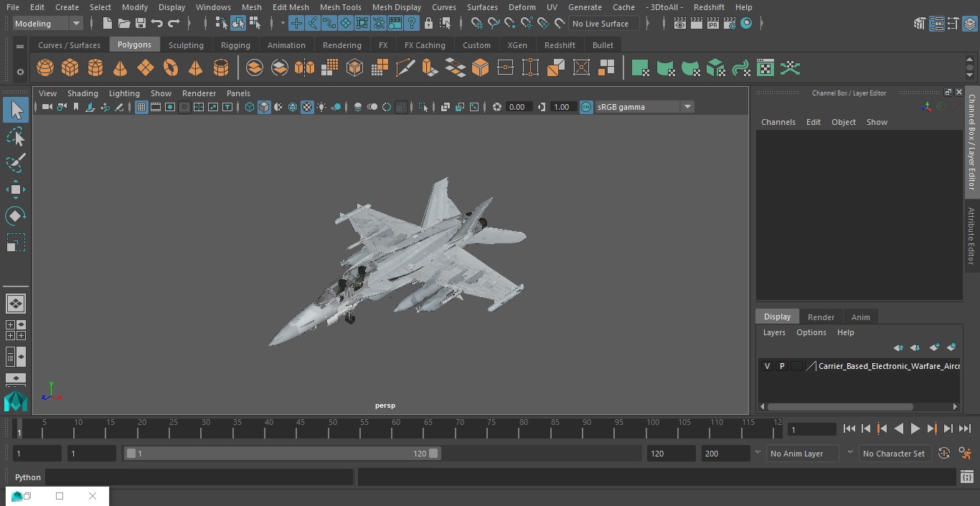
Task: Click the Mirror geometry shelf icon
Action: pyautogui.click(x=304, y=68)
